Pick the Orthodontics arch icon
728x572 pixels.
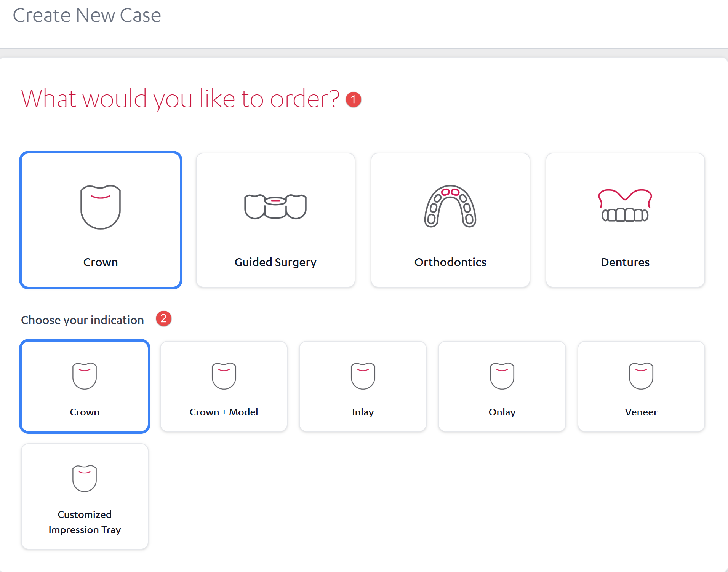450,206
